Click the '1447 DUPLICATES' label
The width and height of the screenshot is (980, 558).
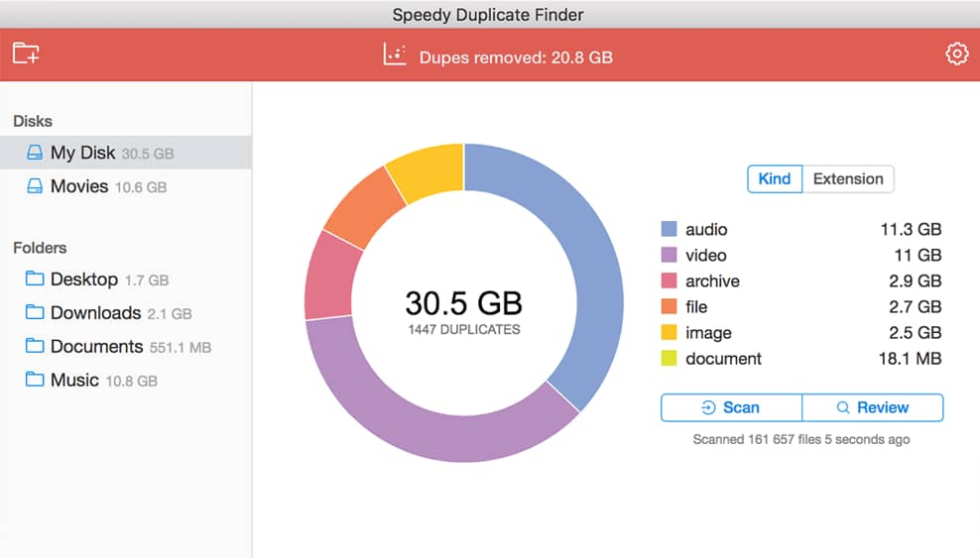(x=464, y=330)
